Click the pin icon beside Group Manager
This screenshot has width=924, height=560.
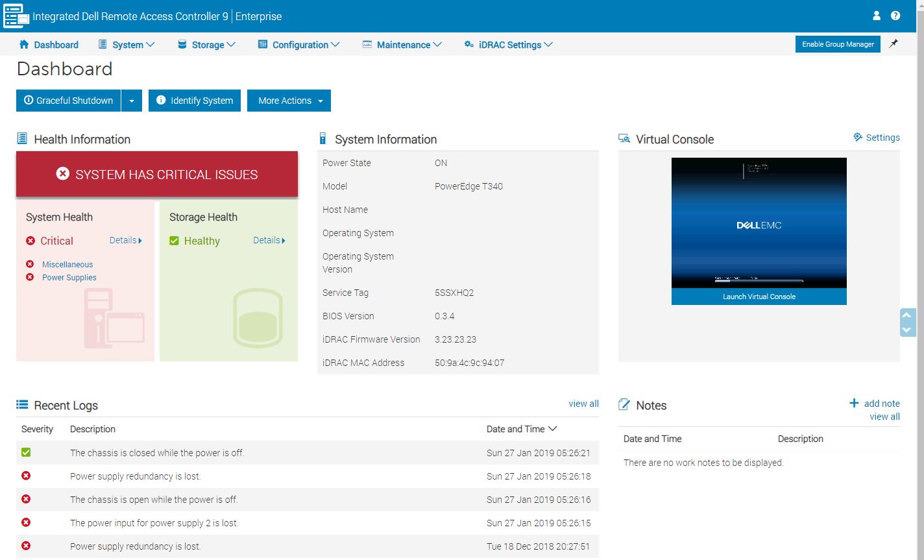pyautogui.click(x=894, y=43)
